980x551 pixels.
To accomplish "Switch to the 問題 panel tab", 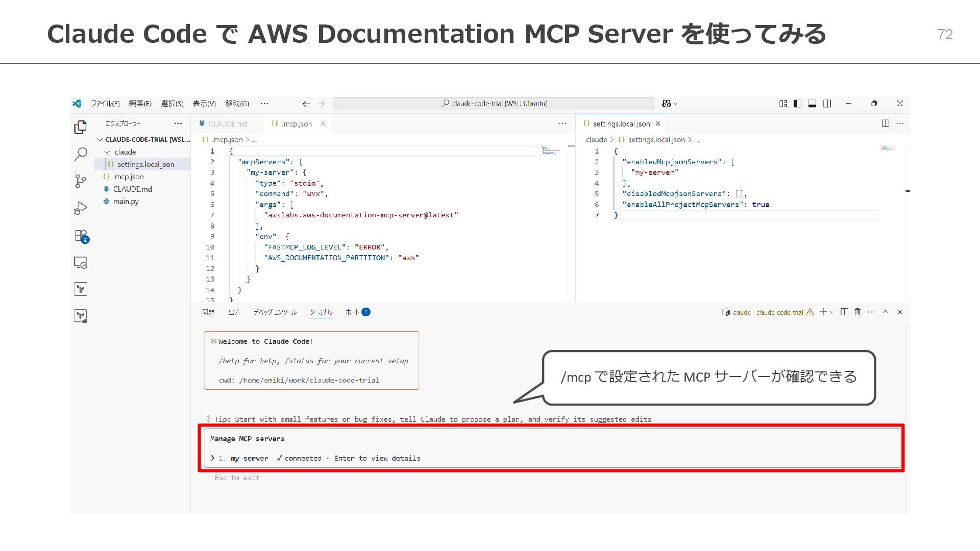I will coord(208,312).
